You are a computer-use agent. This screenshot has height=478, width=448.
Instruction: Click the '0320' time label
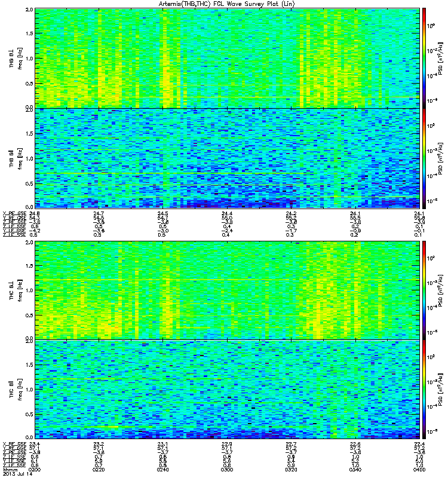click(291, 470)
